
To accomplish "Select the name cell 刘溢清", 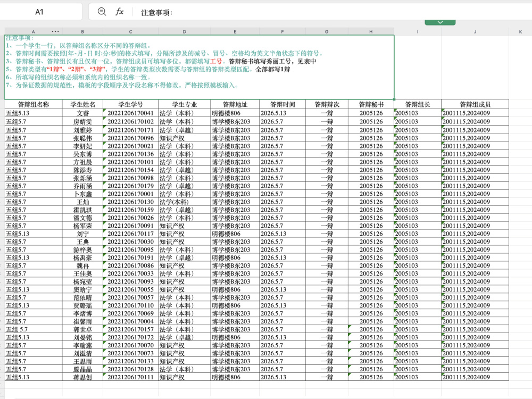I will click(83, 353).
